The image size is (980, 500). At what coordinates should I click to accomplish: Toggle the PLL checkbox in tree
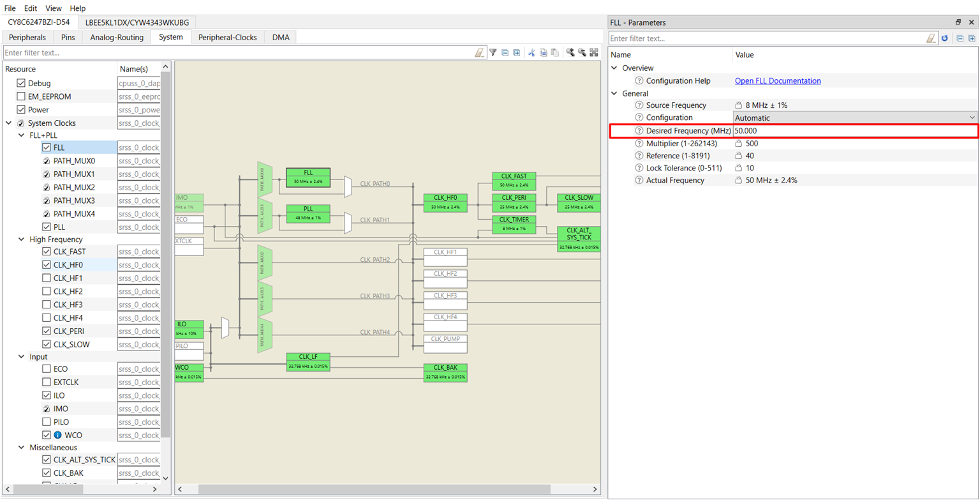[x=47, y=227]
